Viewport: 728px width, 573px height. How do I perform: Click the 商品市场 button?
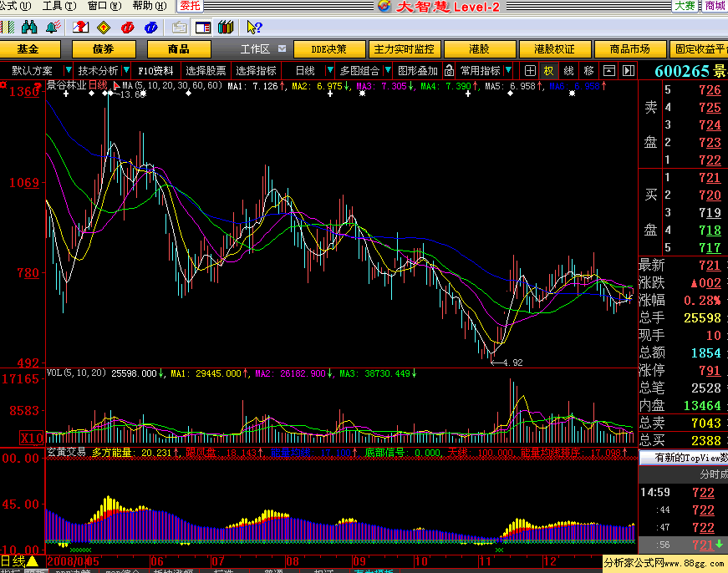click(630, 48)
